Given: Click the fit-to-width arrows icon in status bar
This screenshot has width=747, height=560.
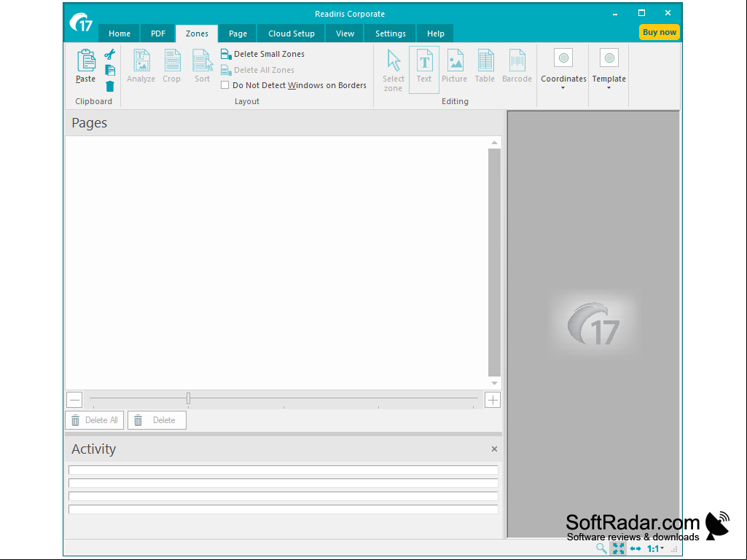Looking at the screenshot, I should click(x=635, y=548).
